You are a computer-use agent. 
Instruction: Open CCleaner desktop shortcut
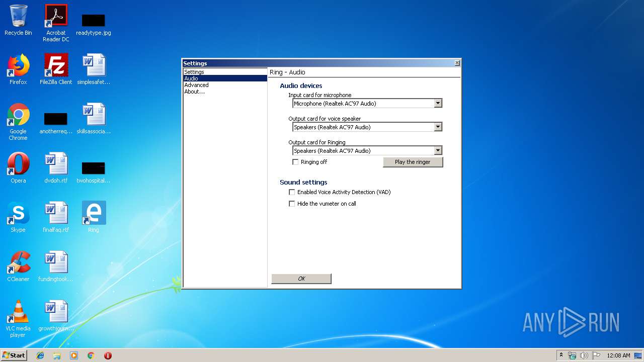point(18,266)
